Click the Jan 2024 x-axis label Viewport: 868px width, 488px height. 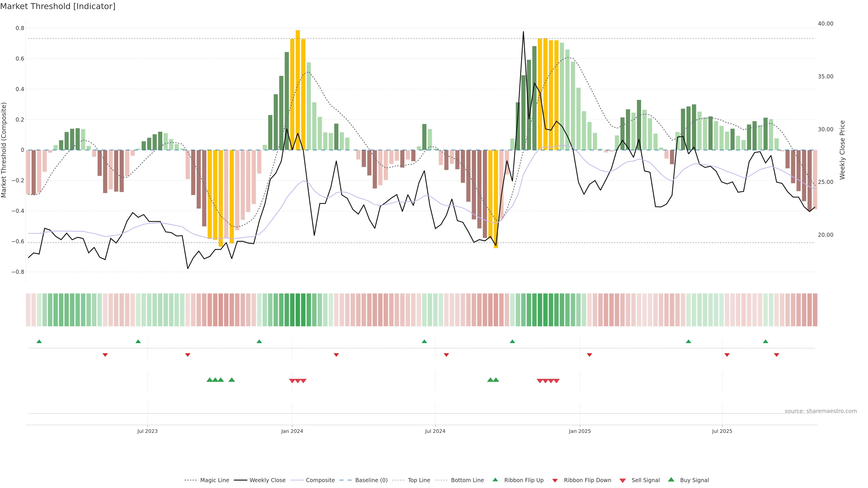pyautogui.click(x=292, y=431)
